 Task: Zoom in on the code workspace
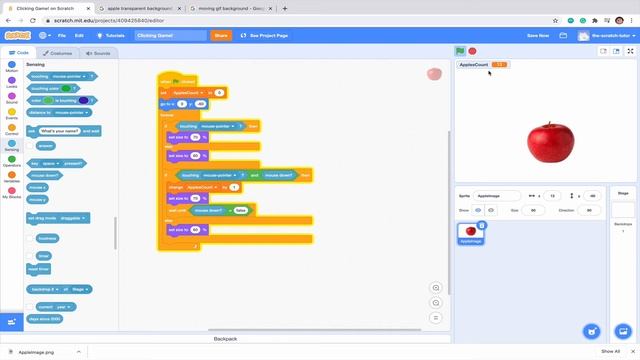pos(436,288)
